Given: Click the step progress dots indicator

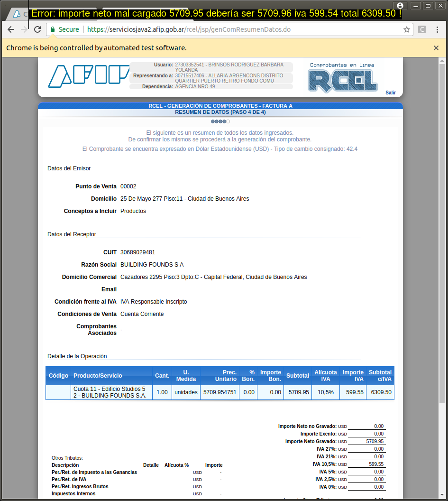Looking at the screenshot, I should [x=220, y=121].
